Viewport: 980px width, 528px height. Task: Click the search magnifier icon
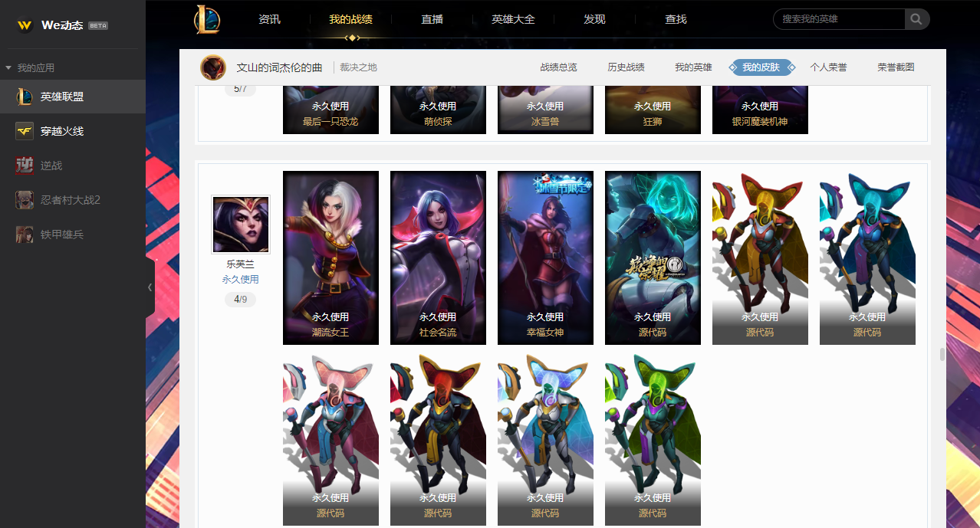click(916, 19)
